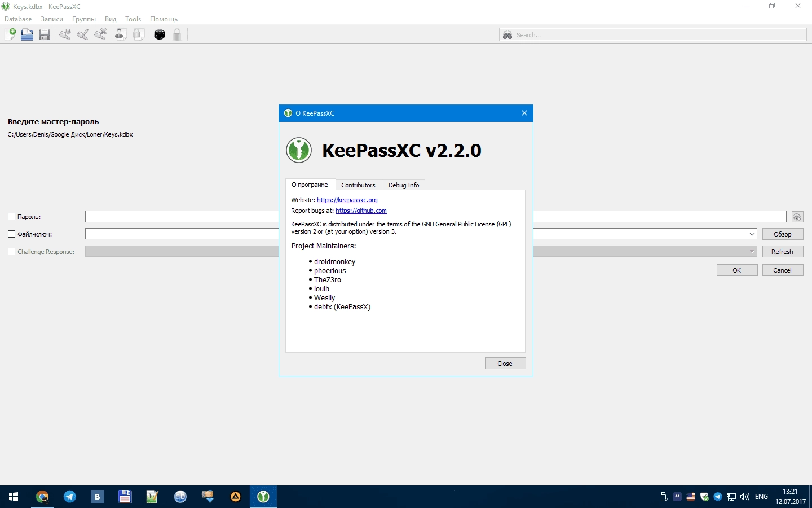Click the Обзор browse button
Viewport: 812px width, 508px height.
[783, 234]
